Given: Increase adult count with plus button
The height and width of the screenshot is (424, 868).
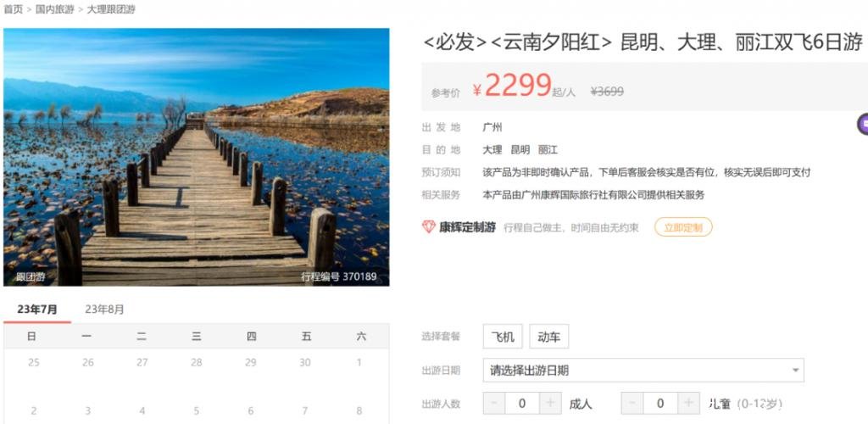Looking at the screenshot, I should (550, 404).
